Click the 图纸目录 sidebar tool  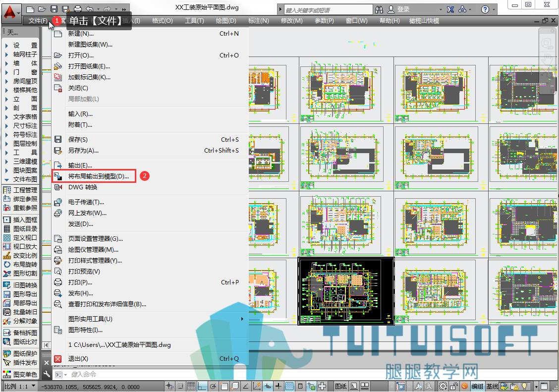[x=20, y=229]
